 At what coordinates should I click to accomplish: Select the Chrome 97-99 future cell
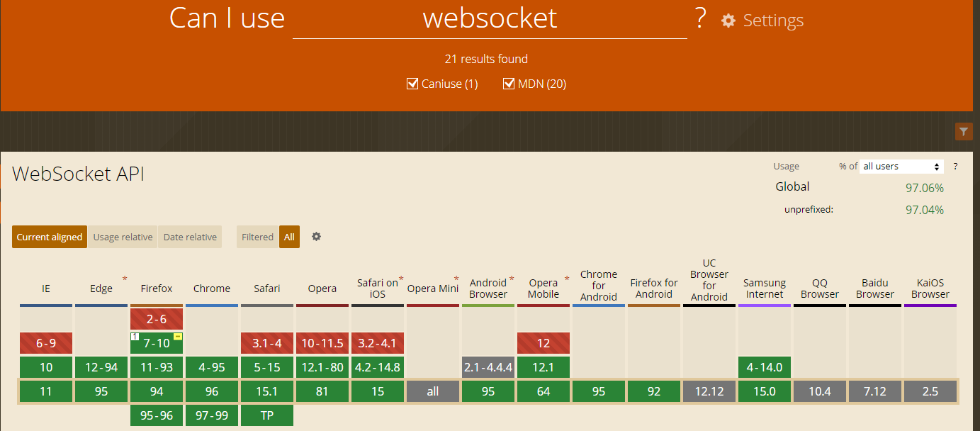click(212, 415)
